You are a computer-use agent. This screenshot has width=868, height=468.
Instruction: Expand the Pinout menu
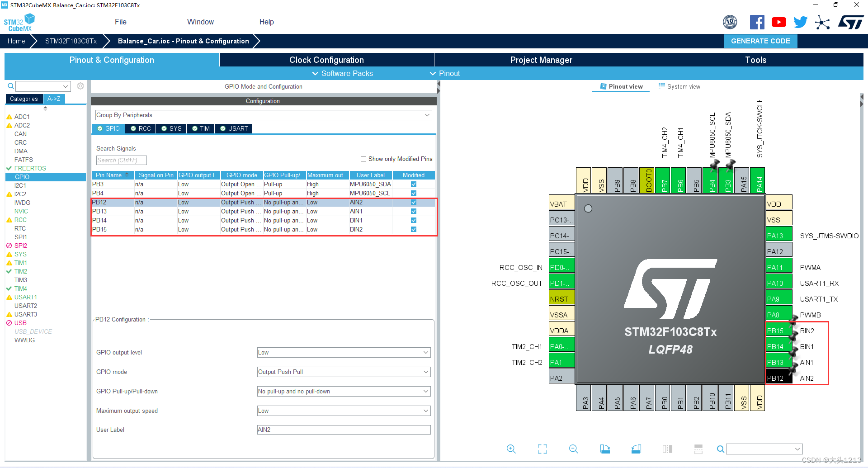[445, 73]
